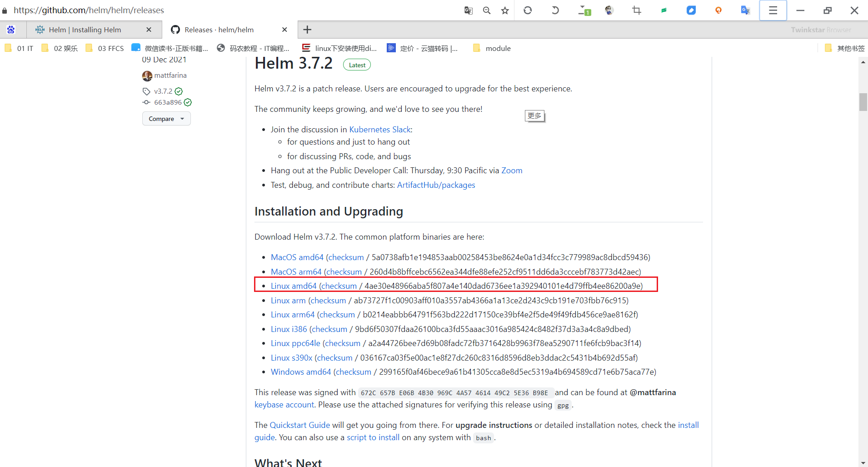Image resolution: width=868 pixels, height=467 pixels.
Task: Open the keybase account link
Action: pos(284,405)
